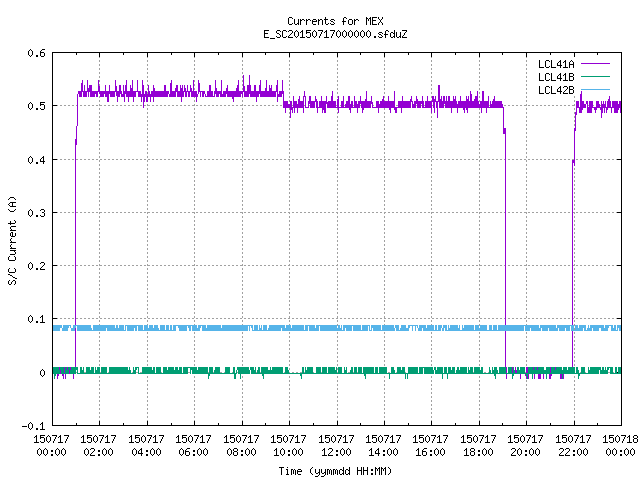Click the LCL41B legend label
The width and height of the screenshot is (640, 480).
556,77
